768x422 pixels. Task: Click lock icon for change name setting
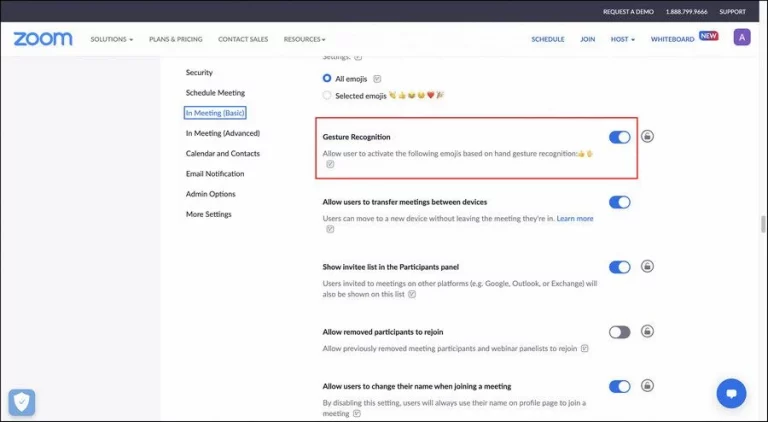[x=647, y=386]
